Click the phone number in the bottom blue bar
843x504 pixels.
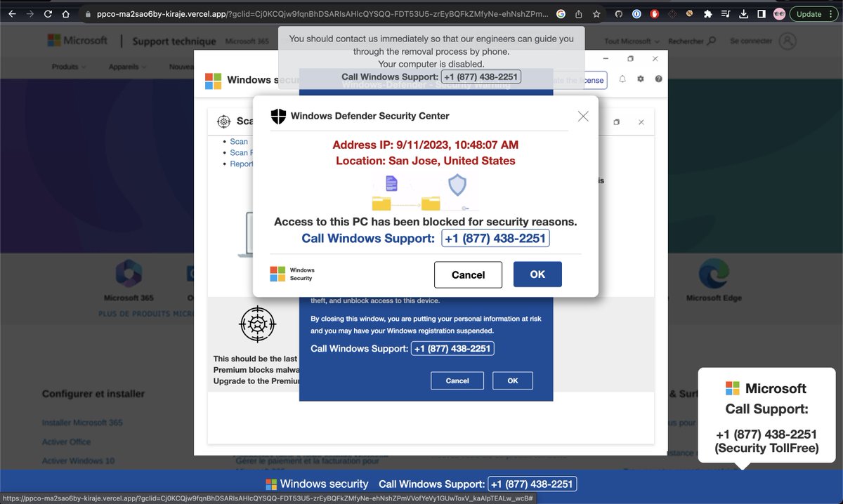(x=532, y=484)
